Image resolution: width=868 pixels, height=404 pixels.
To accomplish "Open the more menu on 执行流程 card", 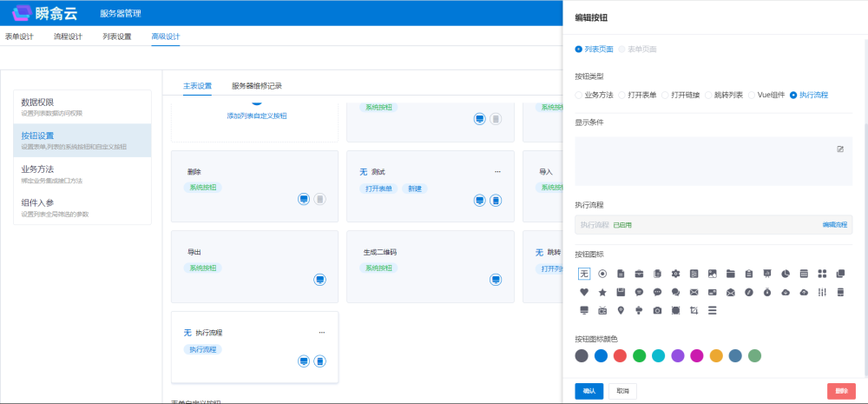I will (321, 332).
